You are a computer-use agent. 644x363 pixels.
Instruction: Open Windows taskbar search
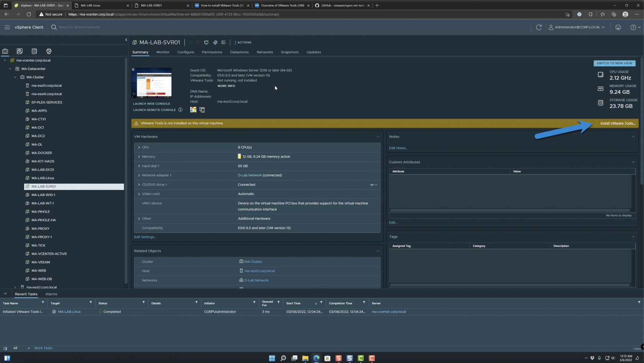point(283,358)
